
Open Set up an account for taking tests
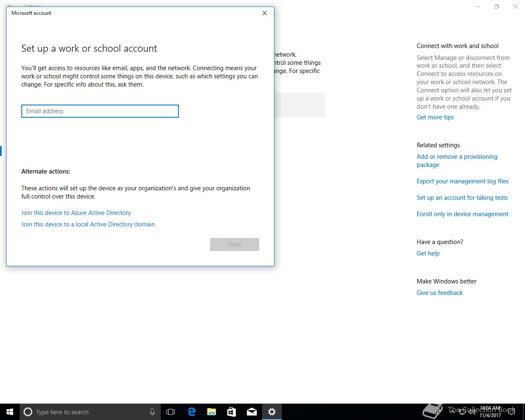(x=462, y=198)
